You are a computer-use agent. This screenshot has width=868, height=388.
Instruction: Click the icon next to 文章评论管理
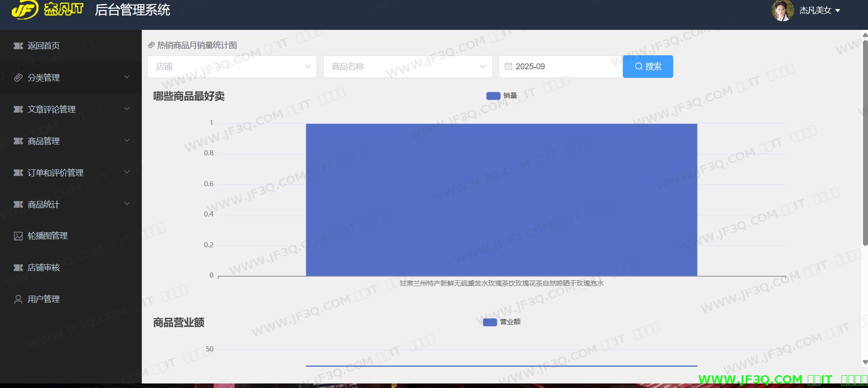(x=18, y=109)
